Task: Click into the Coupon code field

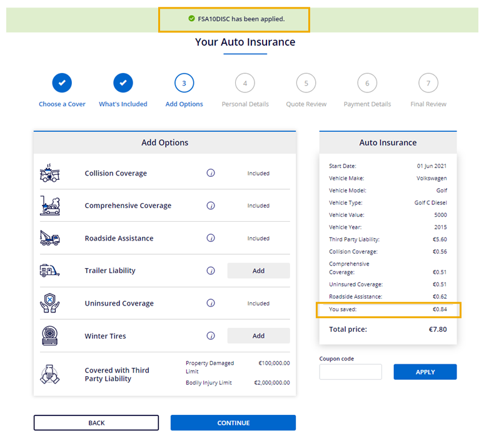Action: 350,372
